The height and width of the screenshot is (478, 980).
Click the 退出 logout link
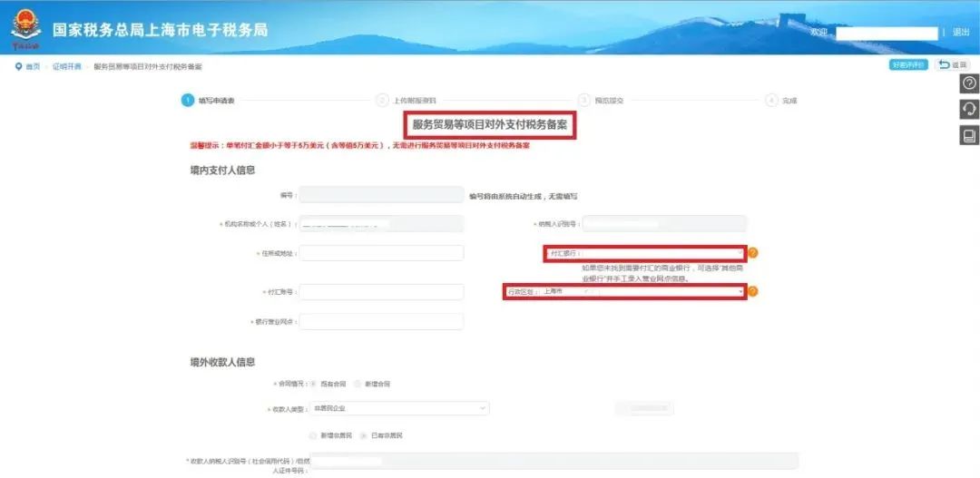tap(961, 33)
